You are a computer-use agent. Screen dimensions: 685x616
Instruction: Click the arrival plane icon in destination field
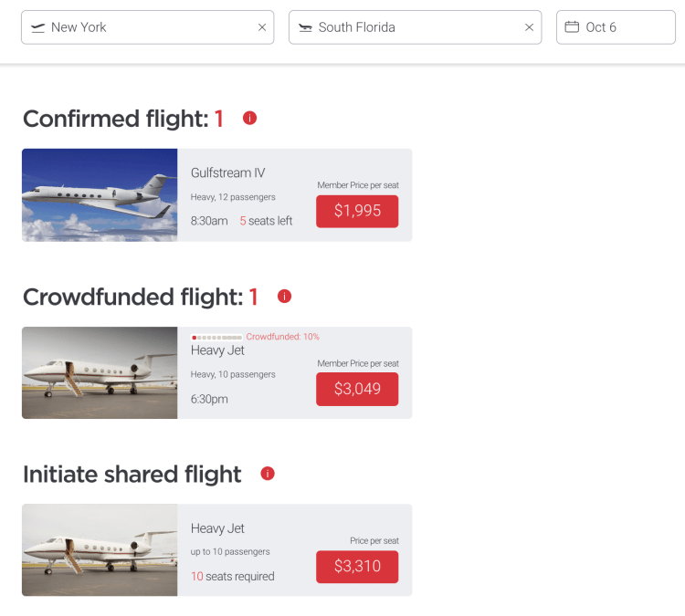click(305, 27)
